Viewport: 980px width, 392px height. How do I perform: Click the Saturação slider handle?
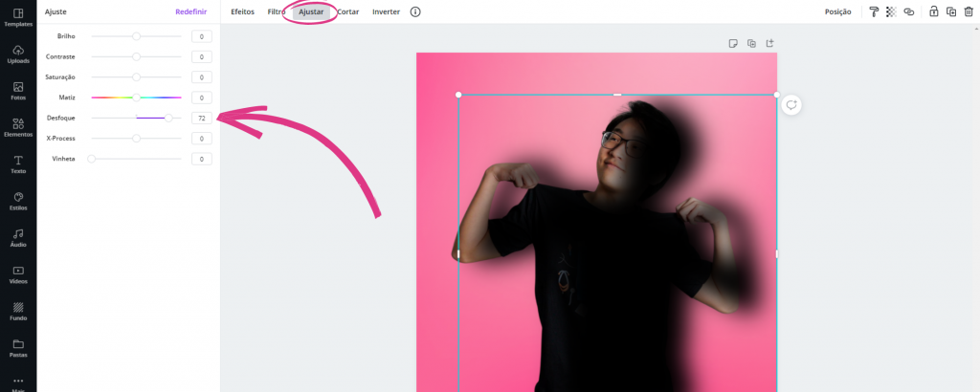point(136,77)
